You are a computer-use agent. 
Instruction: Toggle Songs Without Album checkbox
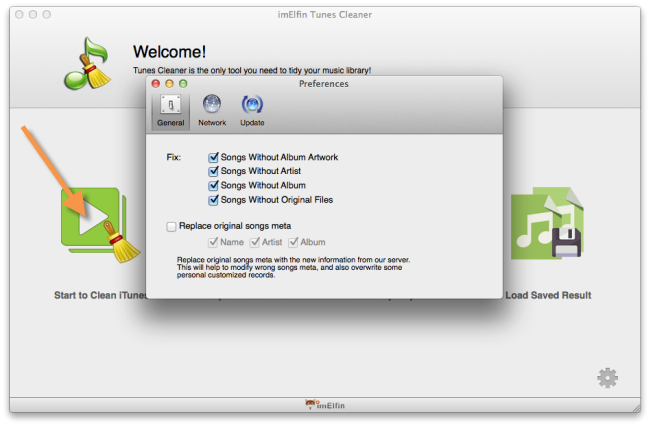tap(213, 185)
